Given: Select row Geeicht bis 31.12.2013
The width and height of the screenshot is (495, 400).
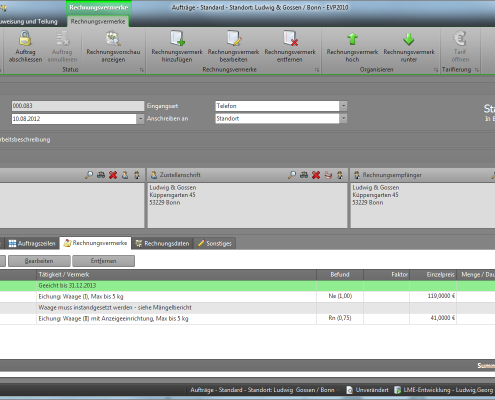Looking at the screenshot, I should pyautogui.click(x=247, y=286).
